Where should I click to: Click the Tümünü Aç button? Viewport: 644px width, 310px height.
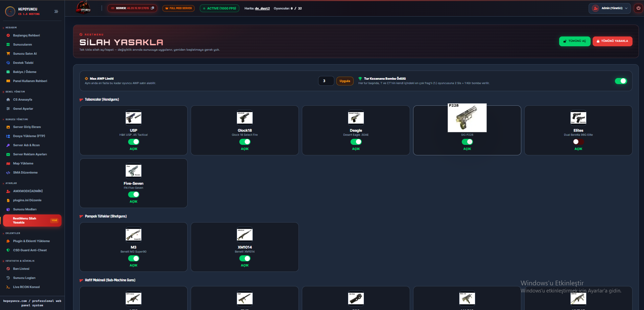click(575, 41)
